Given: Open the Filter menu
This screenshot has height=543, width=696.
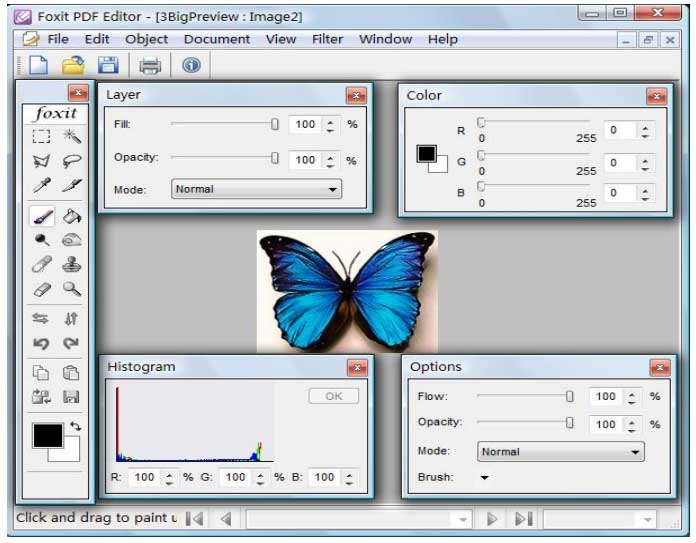Looking at the screenshot, I should [328, 39].
